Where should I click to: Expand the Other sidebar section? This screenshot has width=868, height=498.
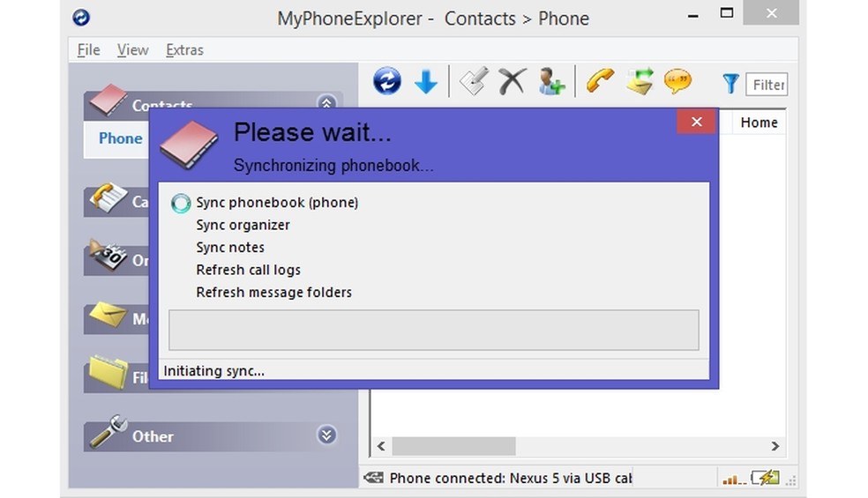[326, 435]
